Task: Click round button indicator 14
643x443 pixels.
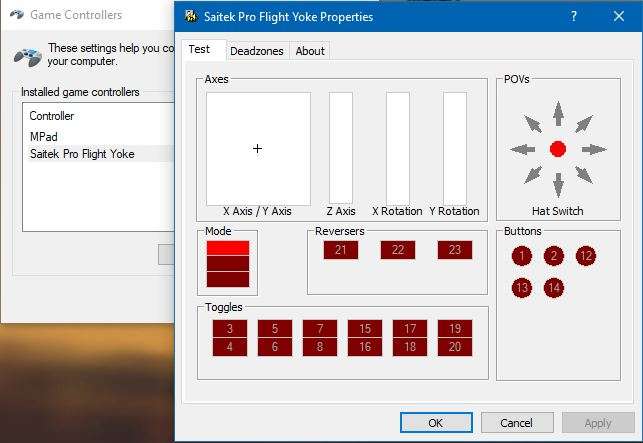Action: 554,288
